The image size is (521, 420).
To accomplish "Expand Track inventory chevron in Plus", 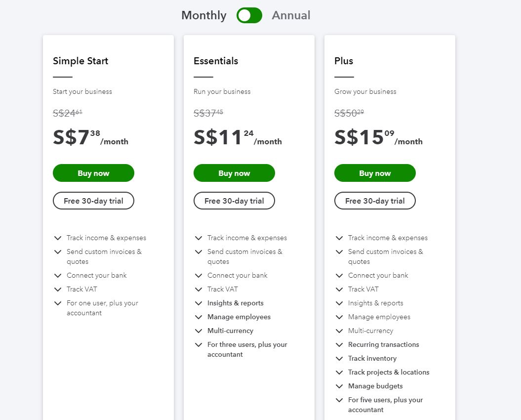I will (339, 358).
